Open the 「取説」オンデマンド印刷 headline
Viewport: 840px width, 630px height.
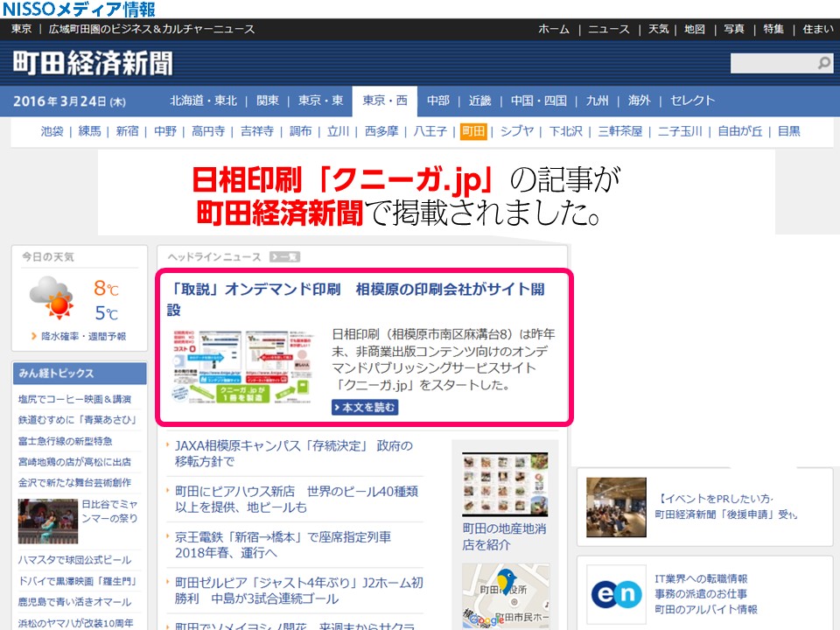click(356, 299)
